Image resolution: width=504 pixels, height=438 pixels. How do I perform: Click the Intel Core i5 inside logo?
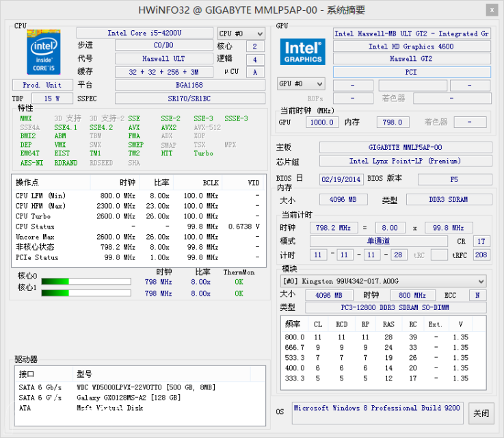(x=42, y=52)
